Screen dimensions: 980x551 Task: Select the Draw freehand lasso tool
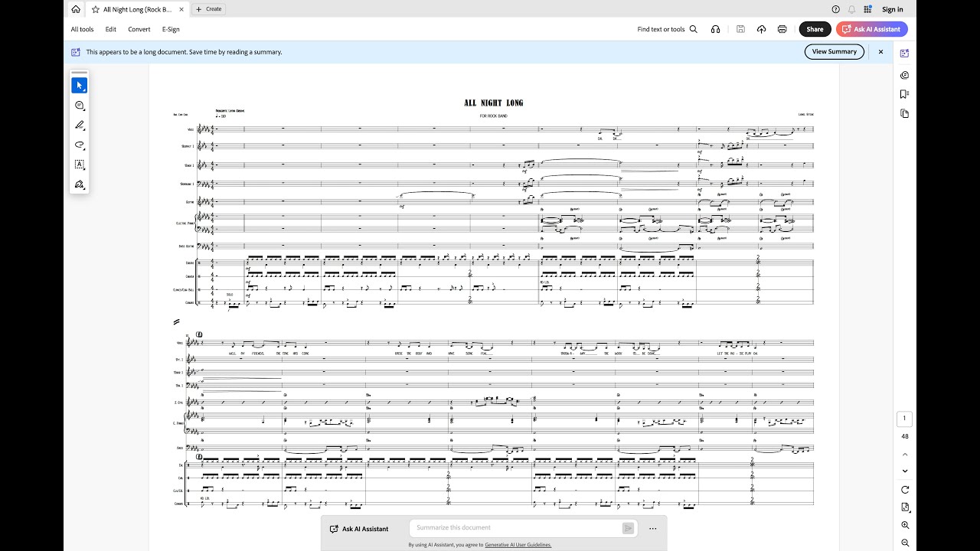point(79,145)
